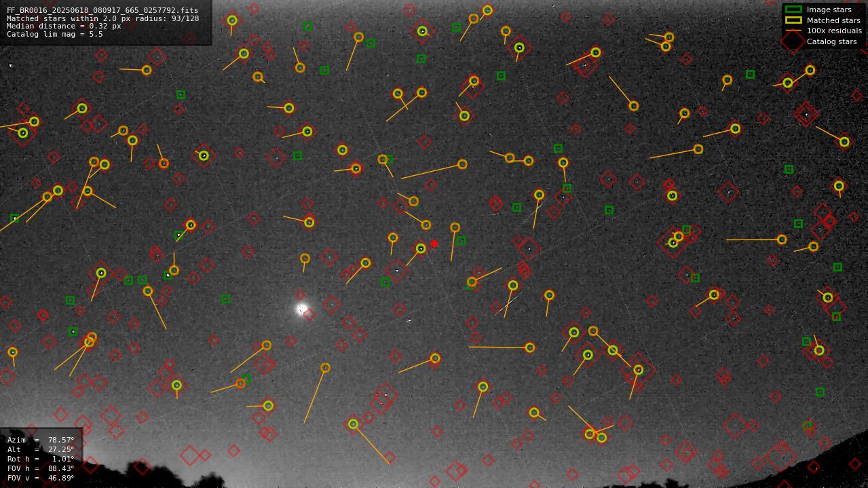Click the orange line 100x residuals legend icon
868x488 pixels.
coord(793,31)
